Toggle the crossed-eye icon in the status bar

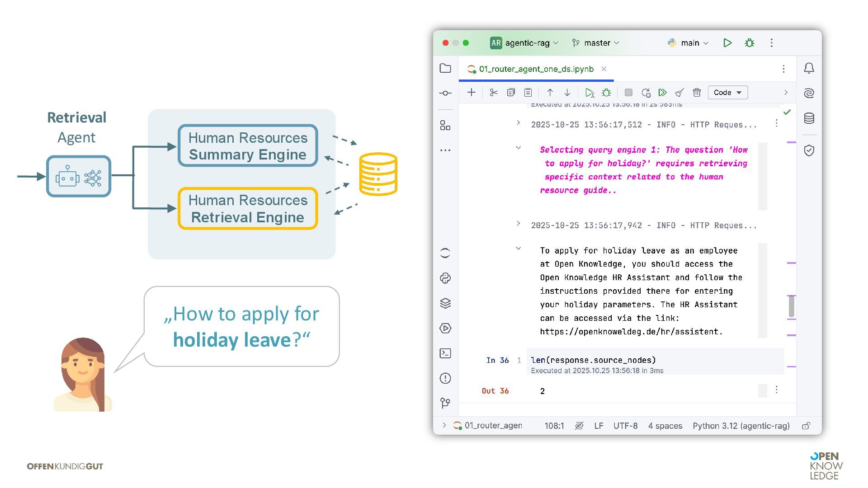point(579,426)
